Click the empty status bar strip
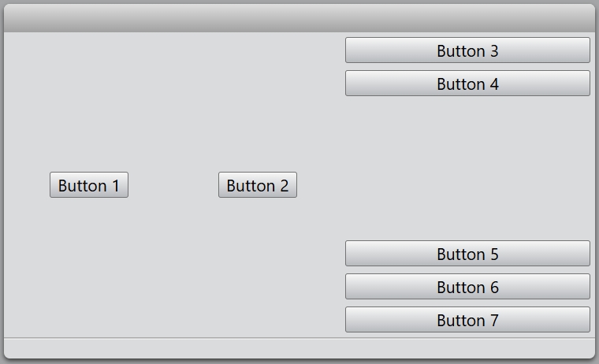This screenshot has width=599, height=364. (x=299, y=347)
